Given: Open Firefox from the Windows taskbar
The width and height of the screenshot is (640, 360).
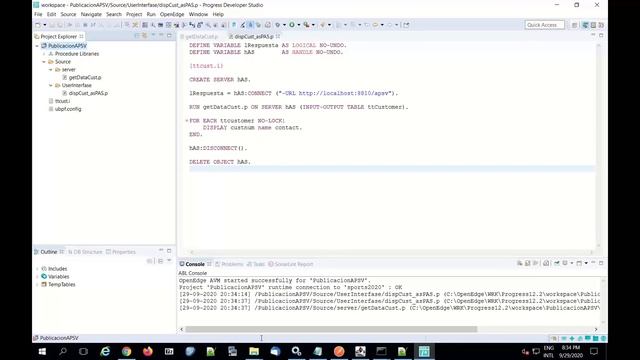Looking at the screenshot, I should (148, 351).
